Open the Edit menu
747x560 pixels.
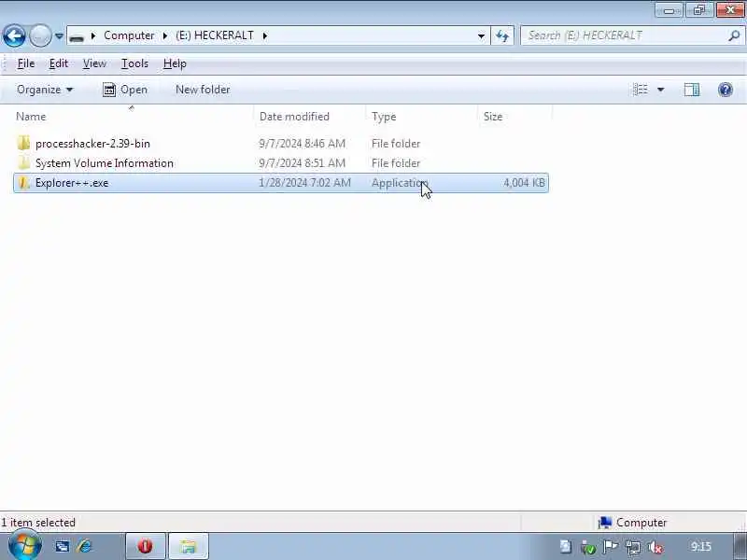(x=59, y=63)
